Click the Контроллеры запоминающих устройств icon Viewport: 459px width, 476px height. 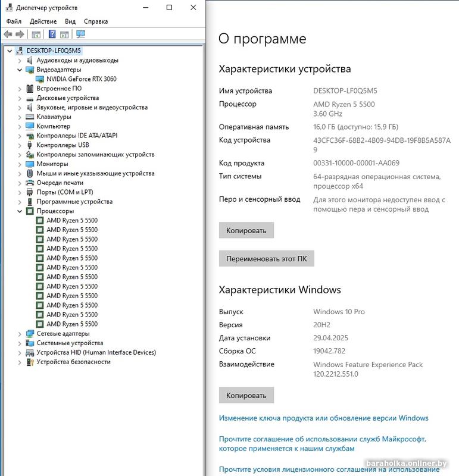point(30,155)
